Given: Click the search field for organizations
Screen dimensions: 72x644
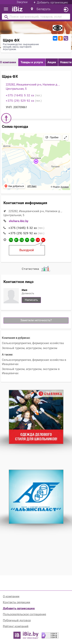Looking at the screenshot, I should coord(36,17).
